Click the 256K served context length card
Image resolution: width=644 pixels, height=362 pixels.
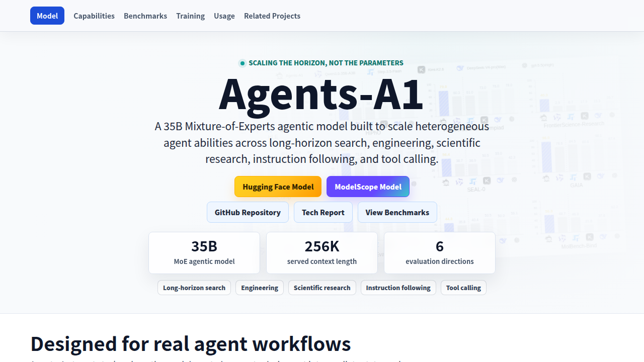pos(322,253)
